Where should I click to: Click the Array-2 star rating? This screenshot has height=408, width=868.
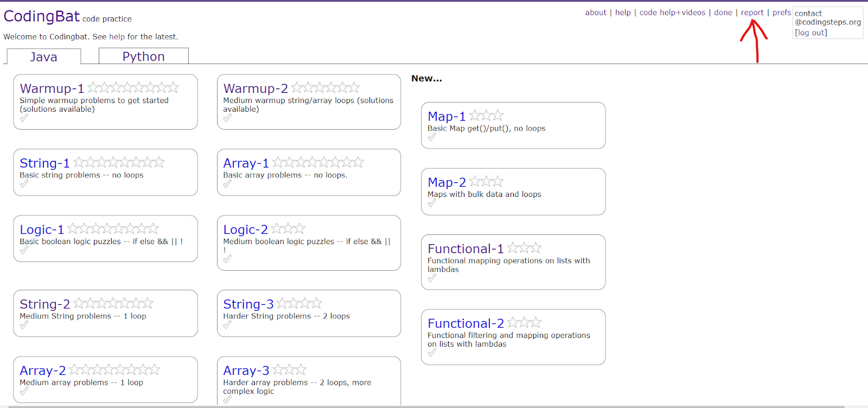click(114, 369)
